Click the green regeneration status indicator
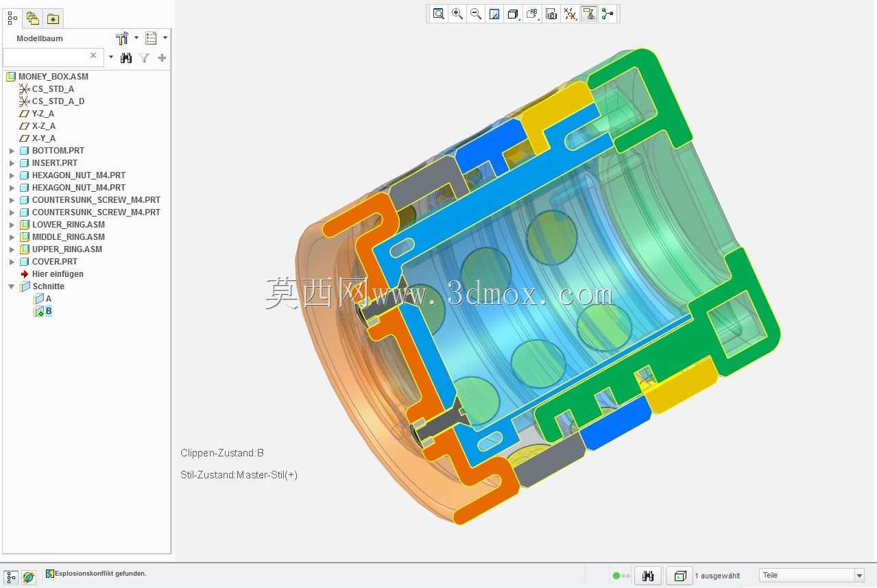Viewport: 877px width, 588px height. [x=616, y=576]
